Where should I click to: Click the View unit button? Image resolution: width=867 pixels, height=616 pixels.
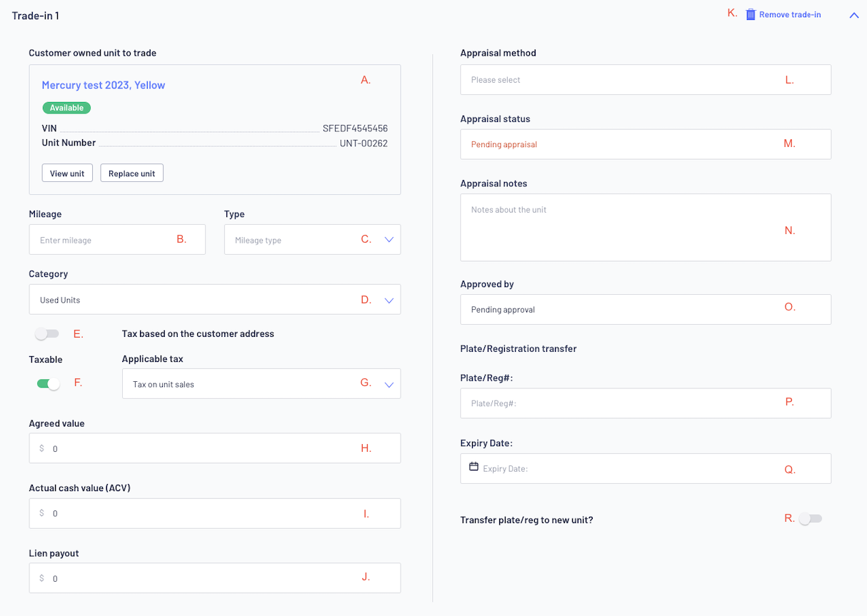click(67, 173)
